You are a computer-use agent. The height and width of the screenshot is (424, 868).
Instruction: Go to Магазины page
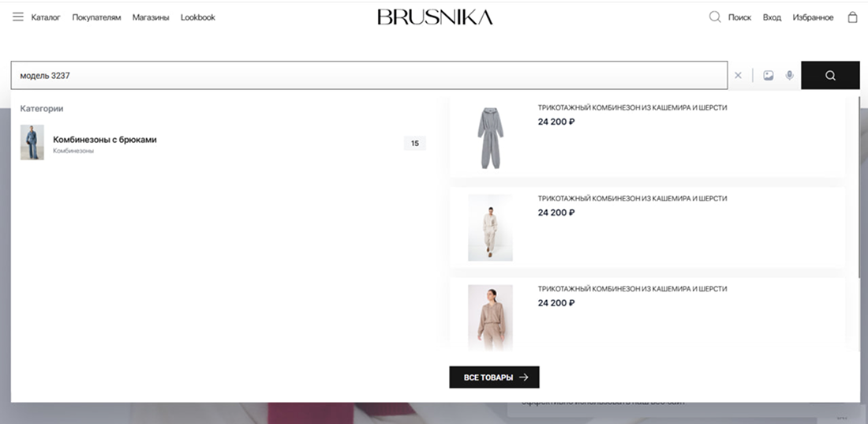151,17
